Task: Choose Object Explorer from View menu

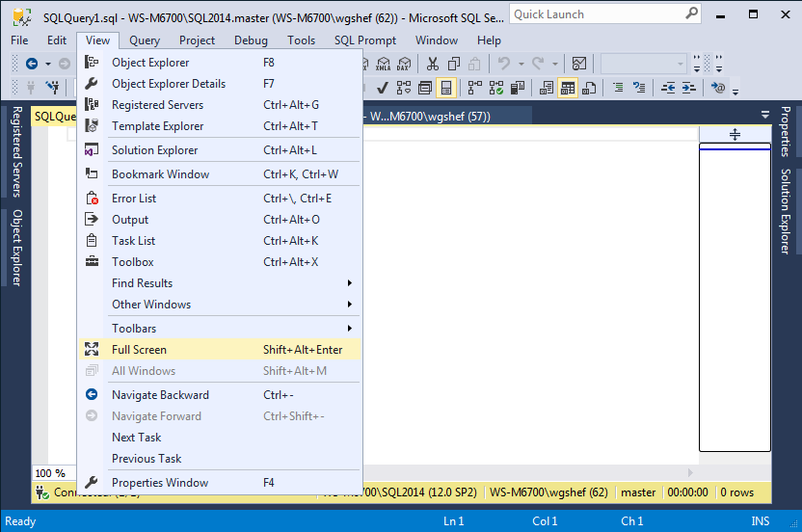Action: click(x=220, y=63)
